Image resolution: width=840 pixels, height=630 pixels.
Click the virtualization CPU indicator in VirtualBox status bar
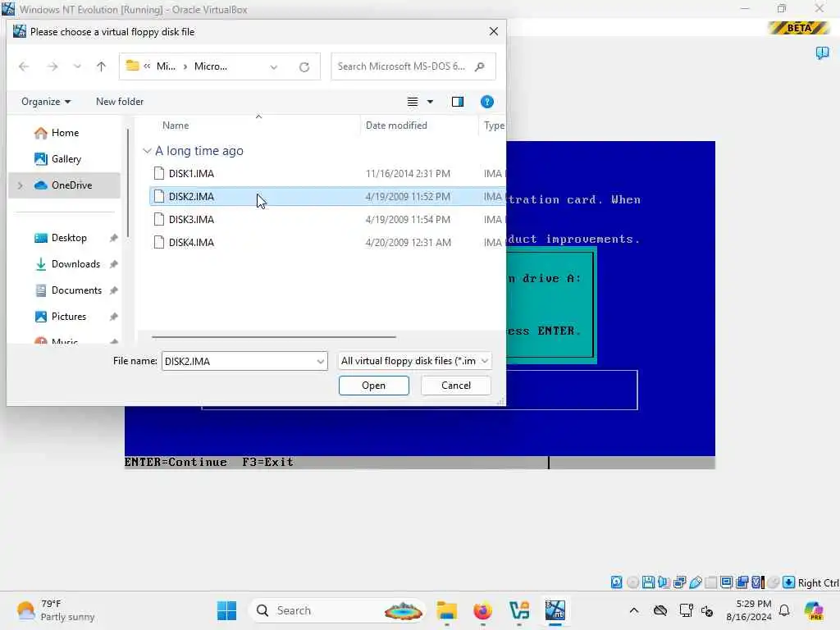point(758,582)
